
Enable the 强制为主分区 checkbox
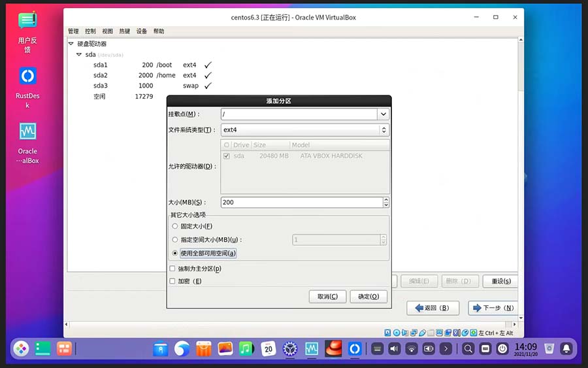pos(172,269)
